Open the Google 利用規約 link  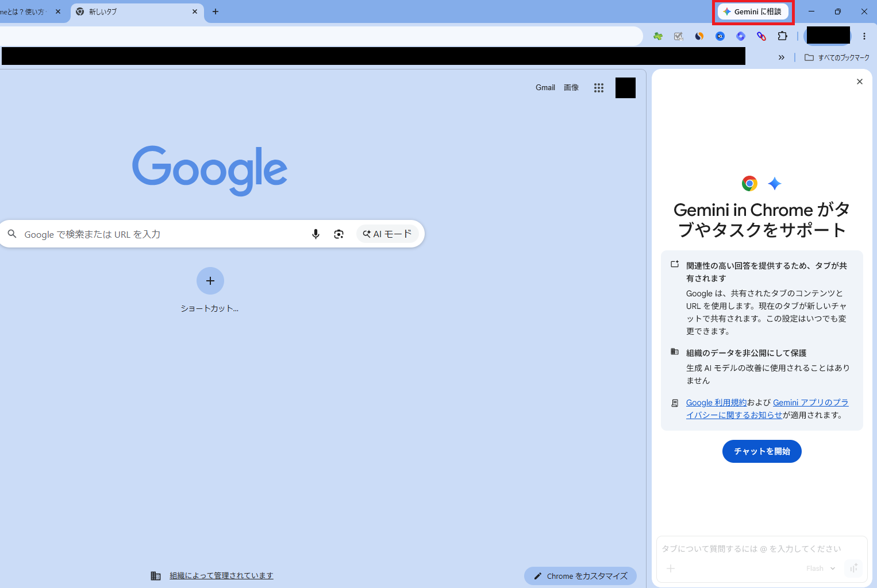[x=716, y=403]
